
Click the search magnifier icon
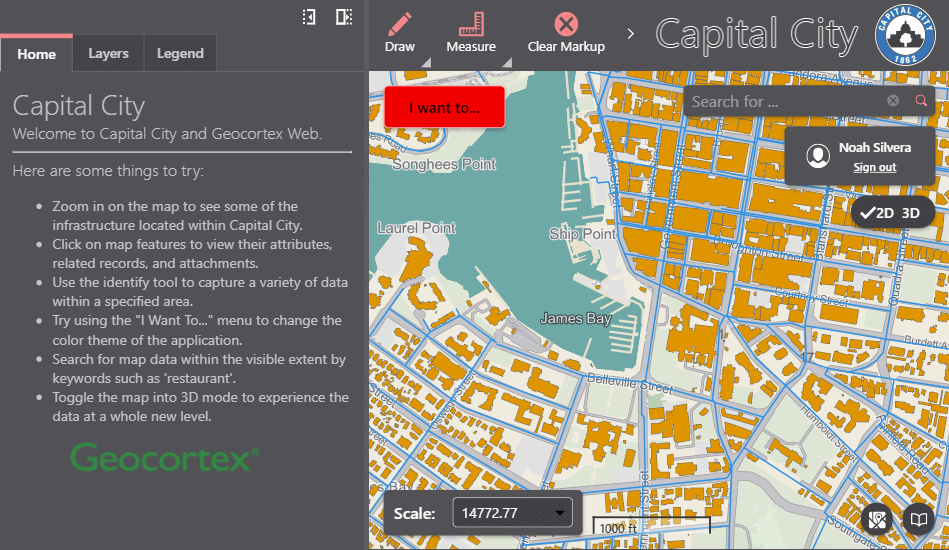coord(920,101)
